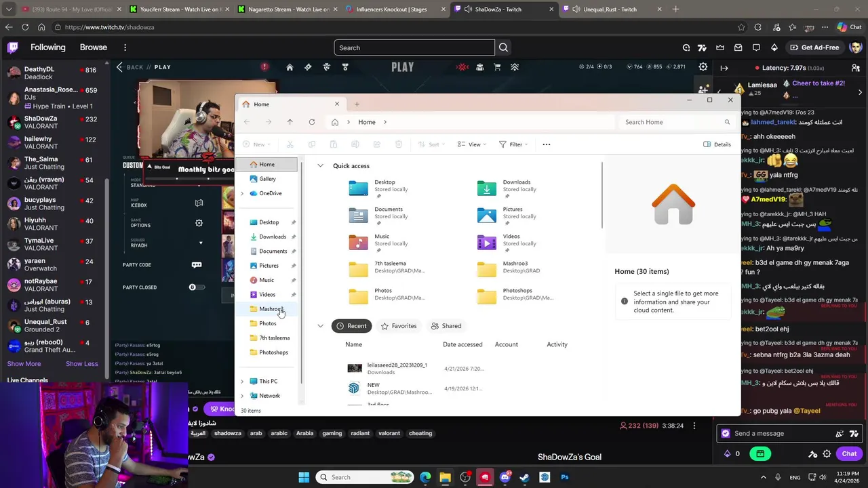This screenshot has width=868, height=488.
Task: Click the See more ellipsis in Explorer toolbar
Action: (x=547, y=144)
